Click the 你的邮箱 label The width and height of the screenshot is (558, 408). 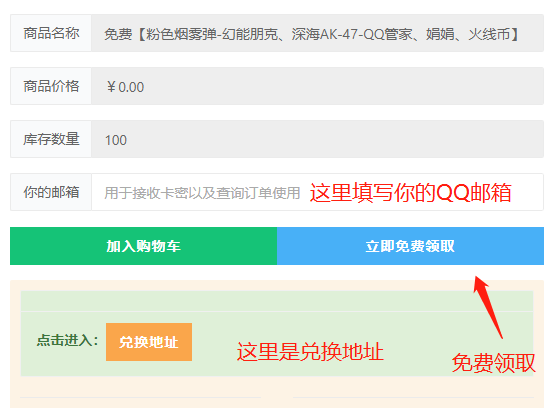pos(51,192)
